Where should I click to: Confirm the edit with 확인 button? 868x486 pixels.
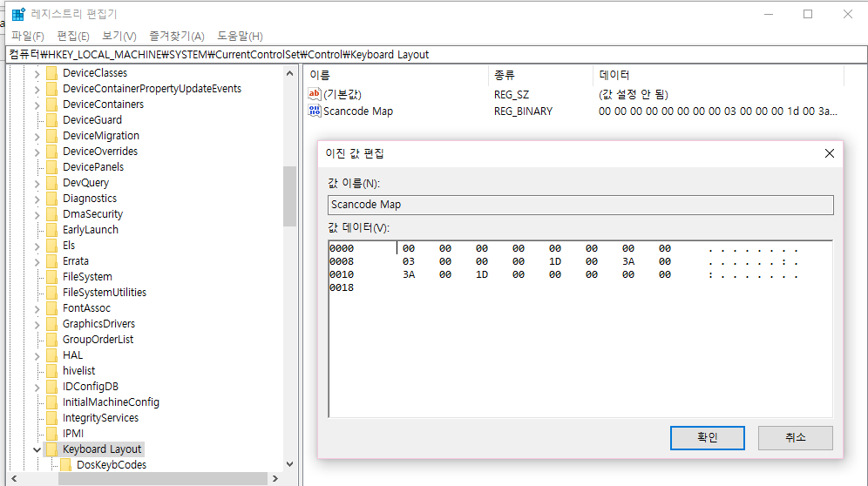tap(707, 438)
